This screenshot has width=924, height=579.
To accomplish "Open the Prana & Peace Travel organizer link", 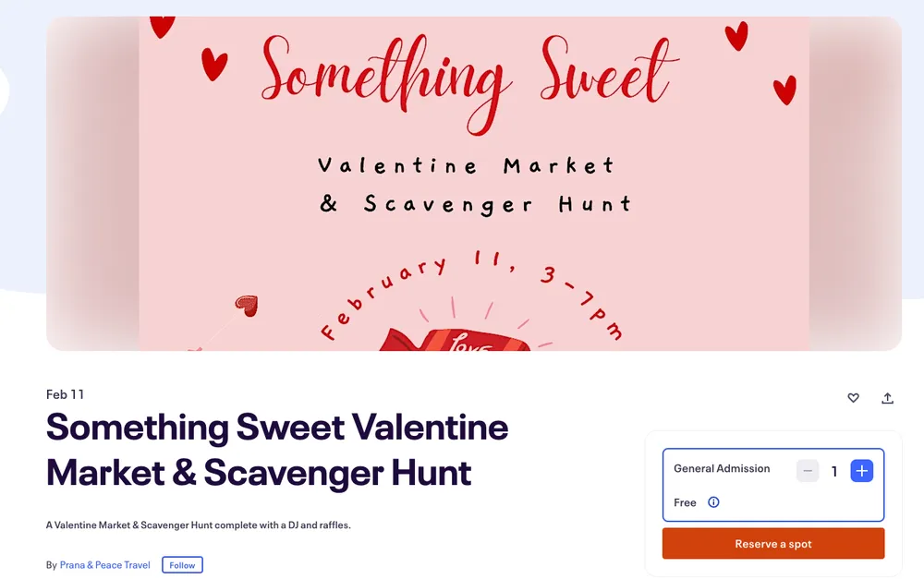I will click(104, 565).
